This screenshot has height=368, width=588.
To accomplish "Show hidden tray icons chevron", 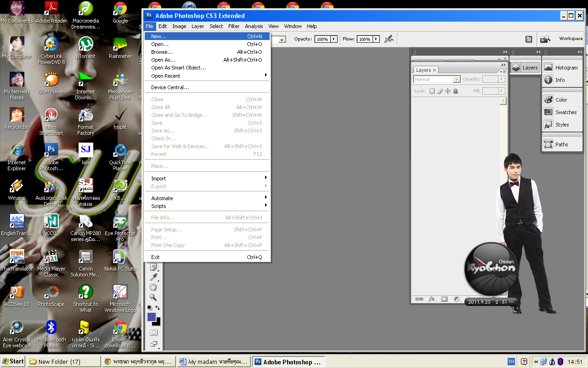I will pyautogui.click(x=536, y=362).
